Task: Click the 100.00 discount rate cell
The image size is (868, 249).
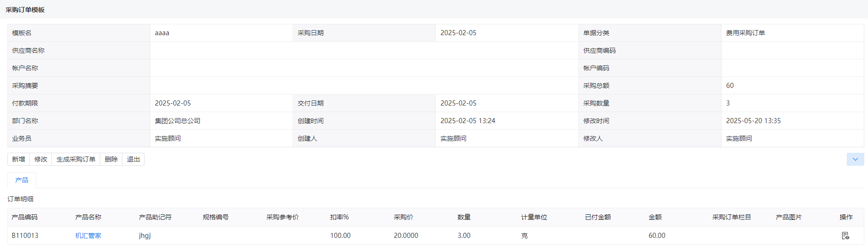Action: [340, 236]
